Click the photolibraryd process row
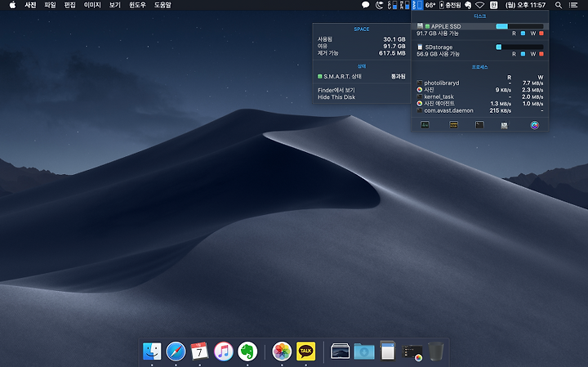588x367 pixels. (x=480, y=83)
